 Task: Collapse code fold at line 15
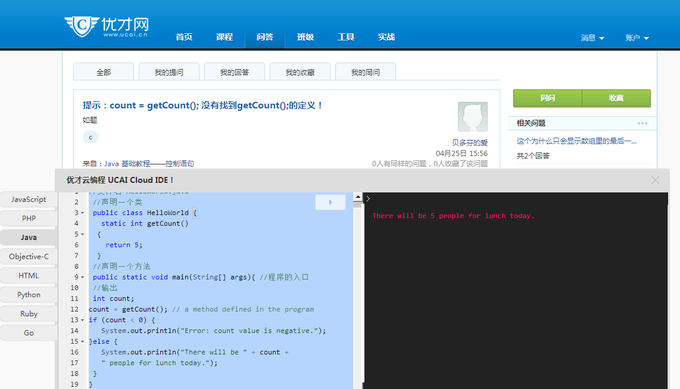(82, 342)
